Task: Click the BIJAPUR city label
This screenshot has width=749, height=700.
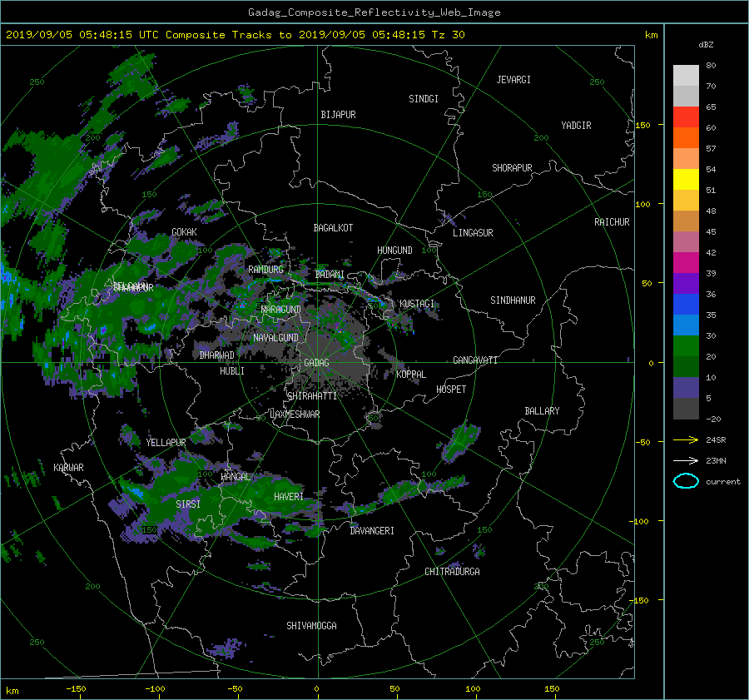Action: (x=338, y=115)
